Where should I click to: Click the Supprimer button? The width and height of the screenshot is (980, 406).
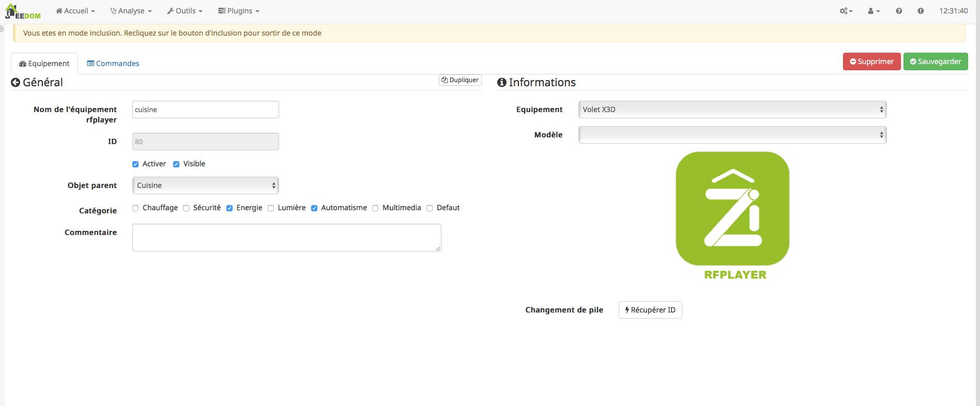tap(872, 61)
